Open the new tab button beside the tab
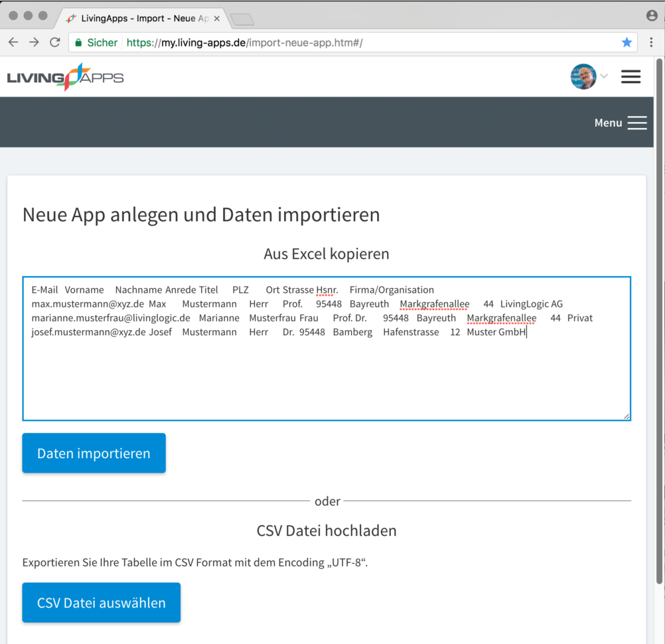Image resolution: width=665 pixels, height=644 pixels. pos(243,19)
